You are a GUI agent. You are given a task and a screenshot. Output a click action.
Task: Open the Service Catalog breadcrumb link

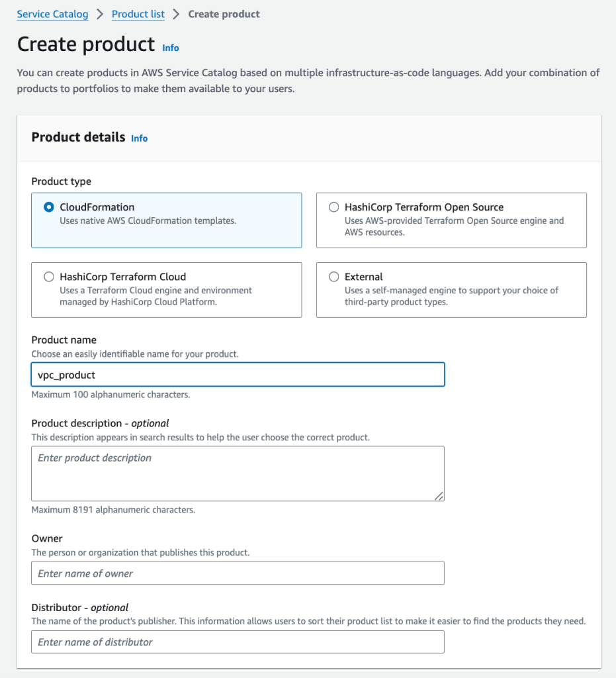tap(52, 14)
